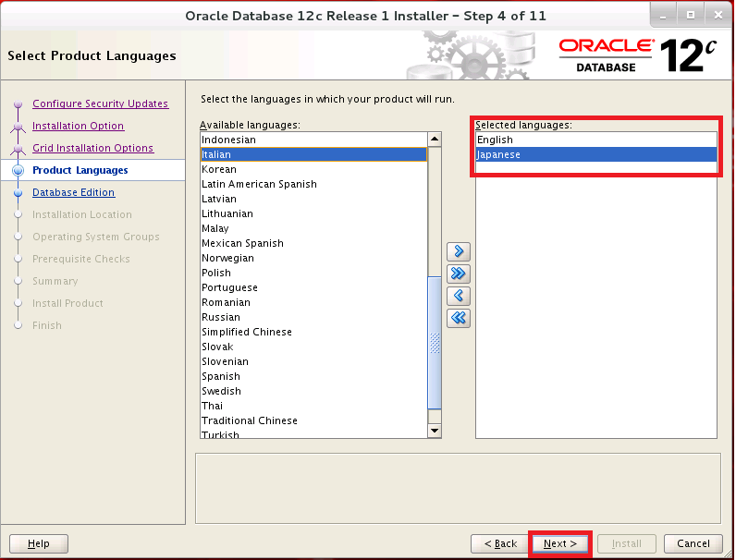Select Norwegian in Available languages
This screenshot has height=560, width=736.
pos(313,258)
